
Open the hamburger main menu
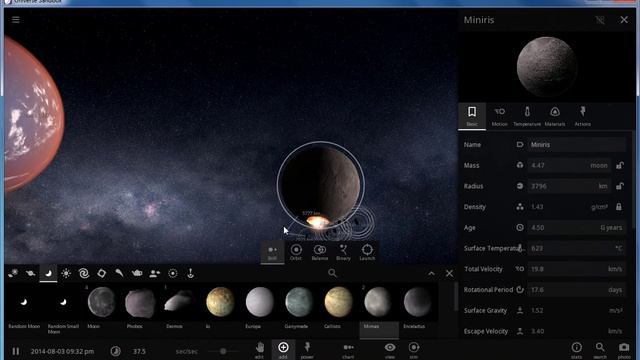pyautogui.click(x=16, y=20)
